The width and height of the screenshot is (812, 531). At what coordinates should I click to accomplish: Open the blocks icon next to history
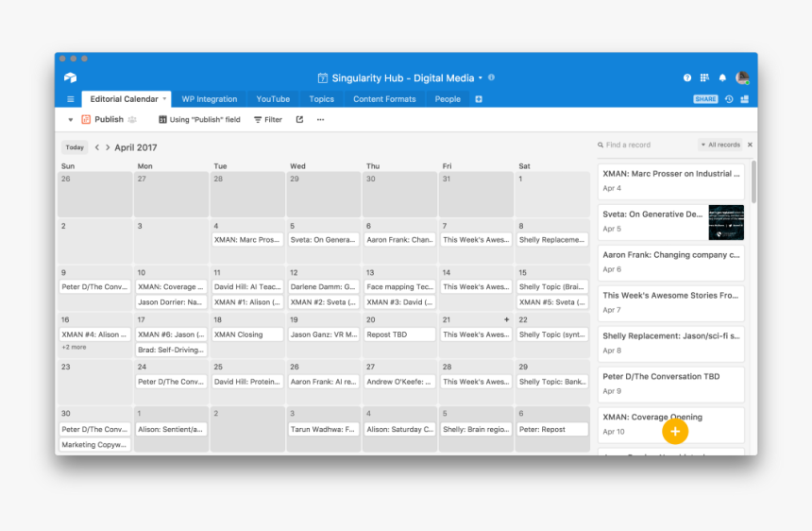(x=745, y=99)
